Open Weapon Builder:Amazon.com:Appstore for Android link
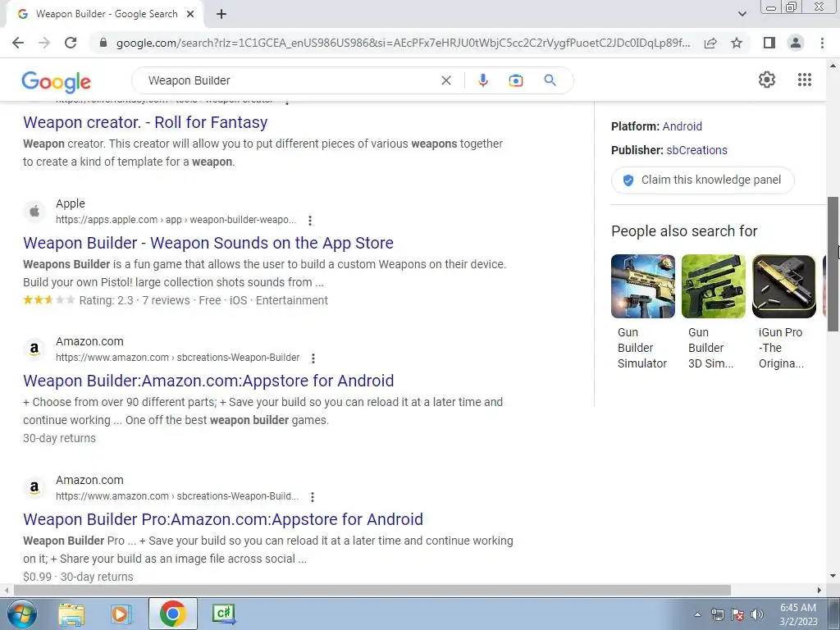840x630 pixels. (208, 381)
